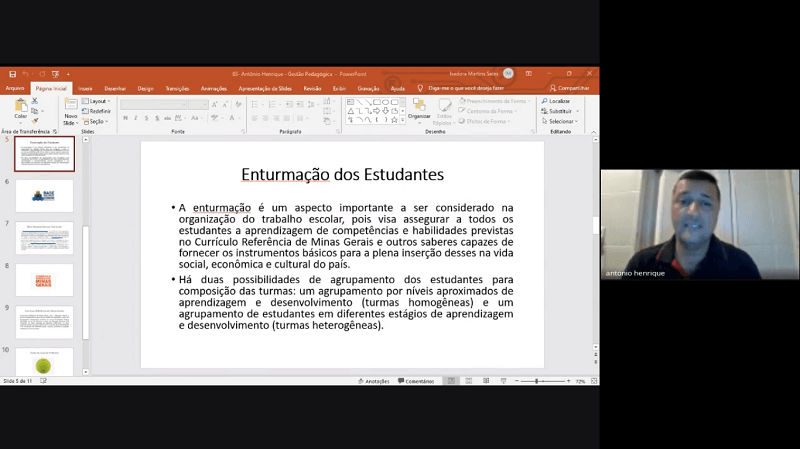Click Localizar in the Editando group
This screenshot has height=449, width=800.
558,101
